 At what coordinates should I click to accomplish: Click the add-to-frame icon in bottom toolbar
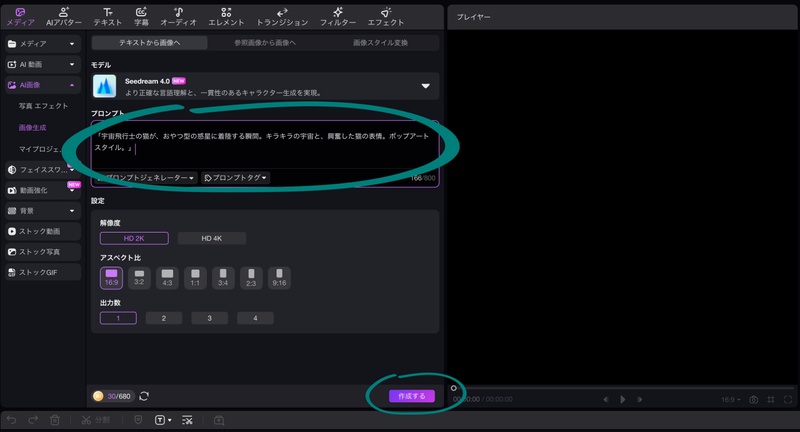(219, 420)
